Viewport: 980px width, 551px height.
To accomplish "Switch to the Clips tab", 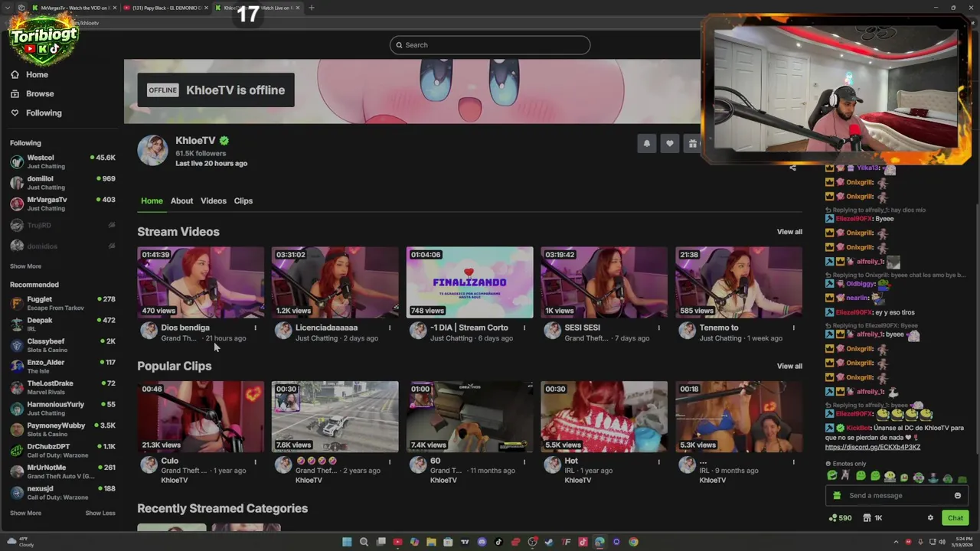I will [x=243, y=201].
